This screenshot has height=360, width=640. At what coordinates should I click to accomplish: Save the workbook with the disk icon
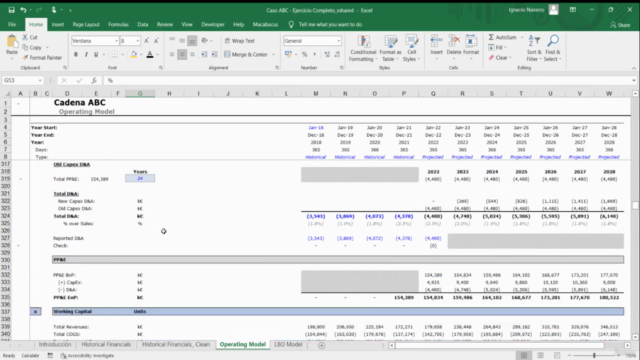tap(11, 10)
